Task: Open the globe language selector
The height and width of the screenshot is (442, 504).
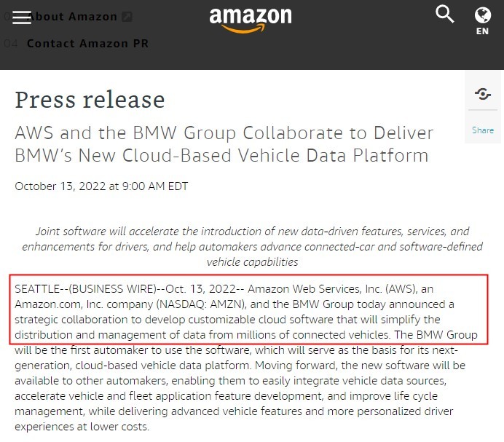Action: point(482,15)
